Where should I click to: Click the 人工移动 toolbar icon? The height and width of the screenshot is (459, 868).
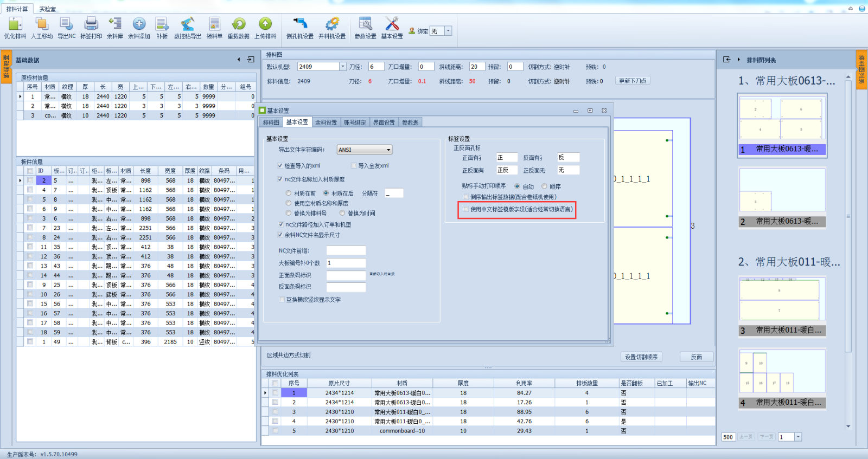[x=42, y=24]
